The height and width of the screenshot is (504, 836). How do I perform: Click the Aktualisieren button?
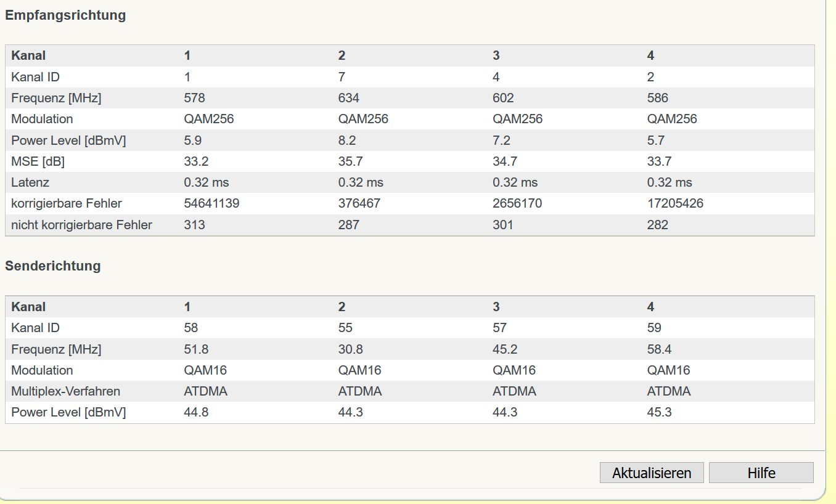point(652,473)
